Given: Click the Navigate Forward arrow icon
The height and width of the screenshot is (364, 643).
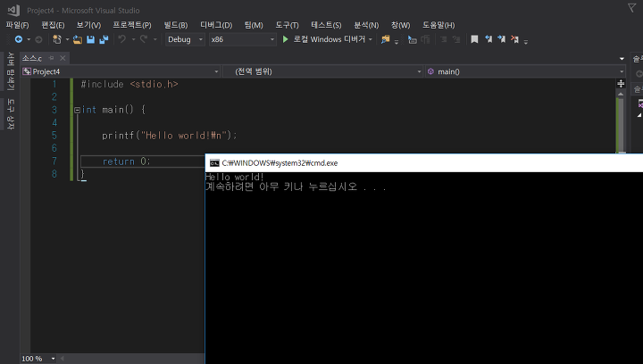Looking at the screenshot, I should [38, 39].
